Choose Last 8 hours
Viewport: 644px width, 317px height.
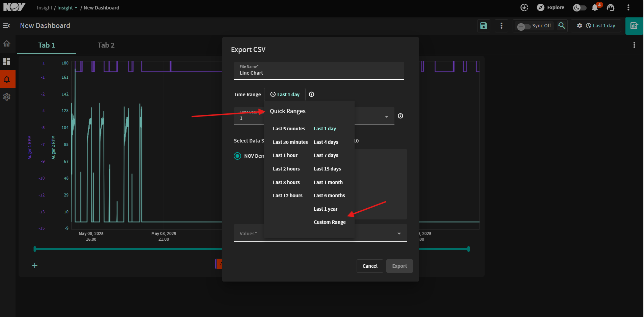[286, 182]
